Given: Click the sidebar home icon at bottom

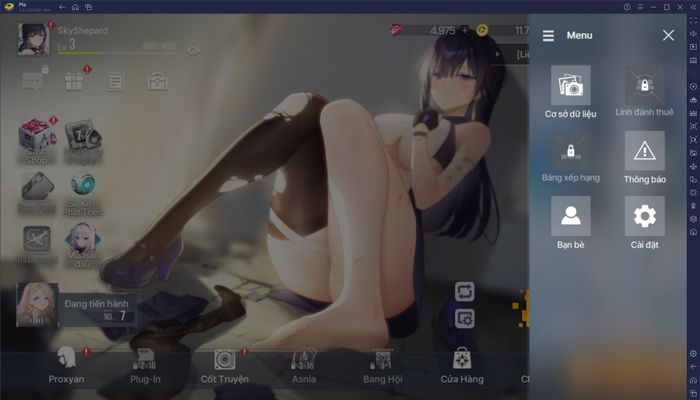Looking at the screenshot, I should click(x=693, y=380).
